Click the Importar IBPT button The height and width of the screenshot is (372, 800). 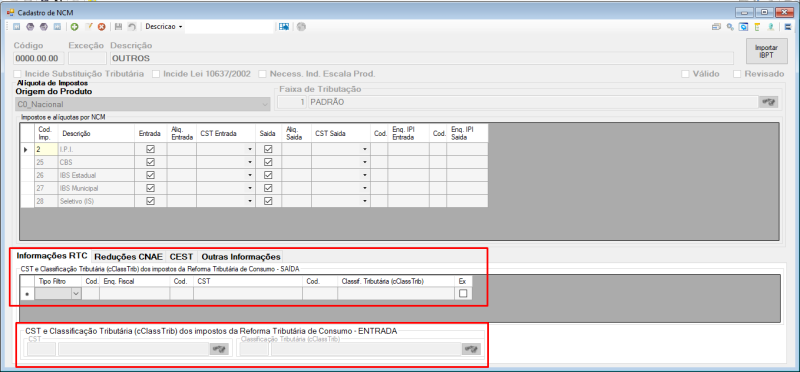(x=766, y=51)
